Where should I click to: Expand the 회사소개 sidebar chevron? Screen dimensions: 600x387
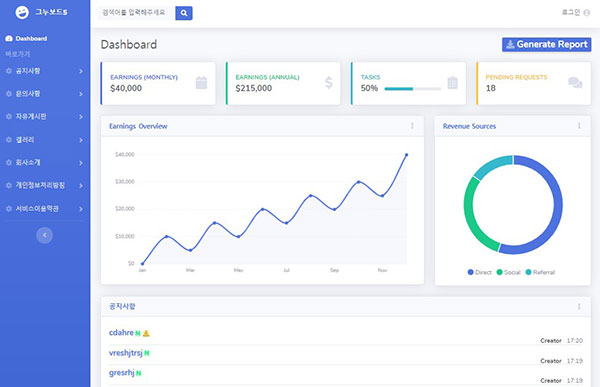pyautogui.click(x=81, y=163)
